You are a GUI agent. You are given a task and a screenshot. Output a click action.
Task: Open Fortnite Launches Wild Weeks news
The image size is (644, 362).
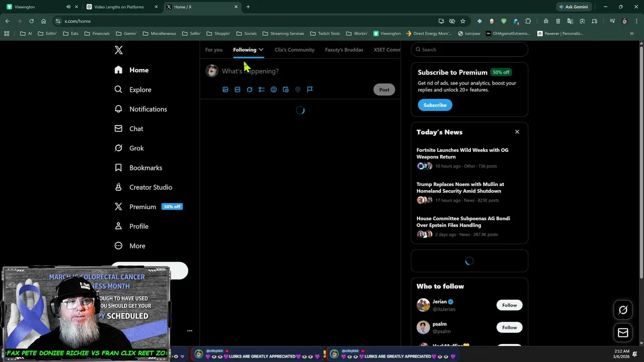[x=462, y=153]
